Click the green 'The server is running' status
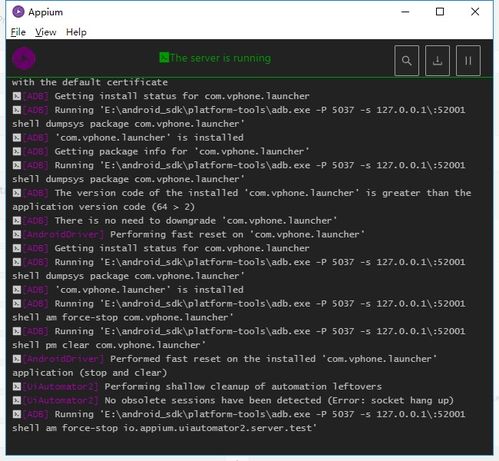Screen dimensions: 499x461 pos(215,58)
